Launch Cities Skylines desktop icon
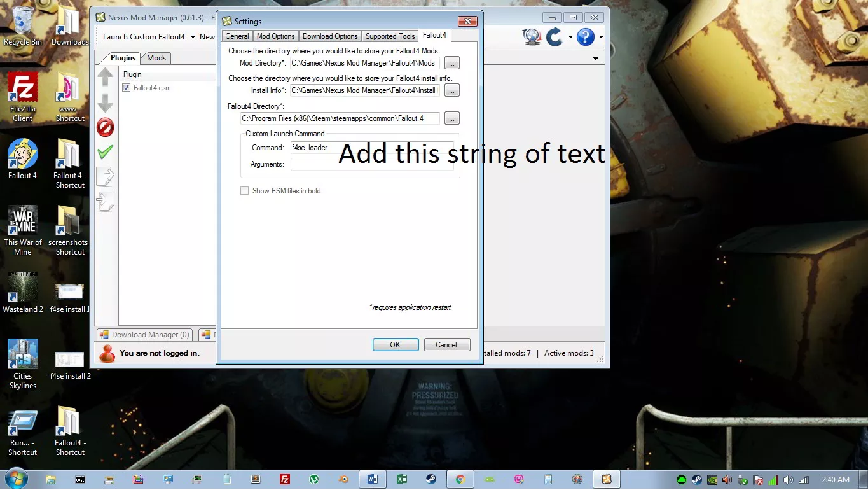The image size is (868, 490). click(23, 364)
